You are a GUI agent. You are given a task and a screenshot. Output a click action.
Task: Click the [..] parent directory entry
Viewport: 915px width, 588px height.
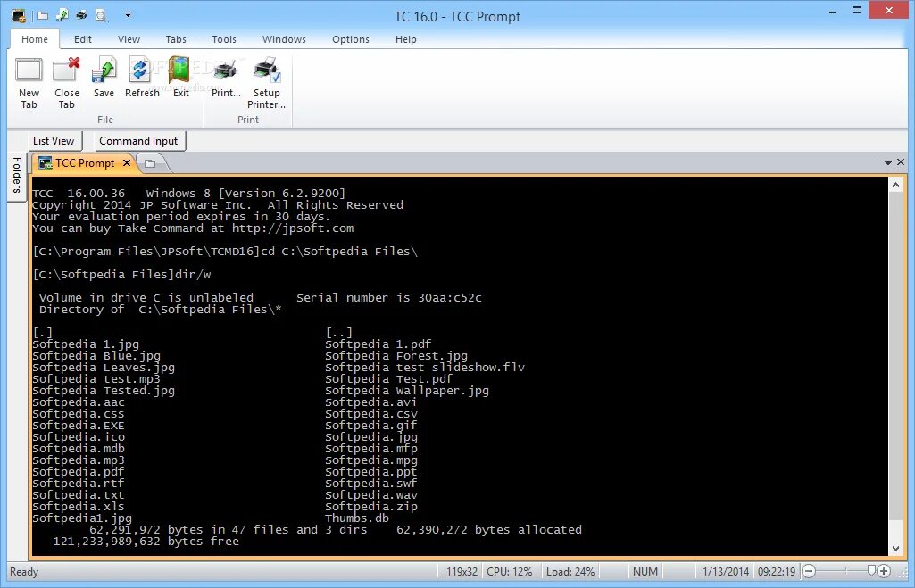click(339, 333)
